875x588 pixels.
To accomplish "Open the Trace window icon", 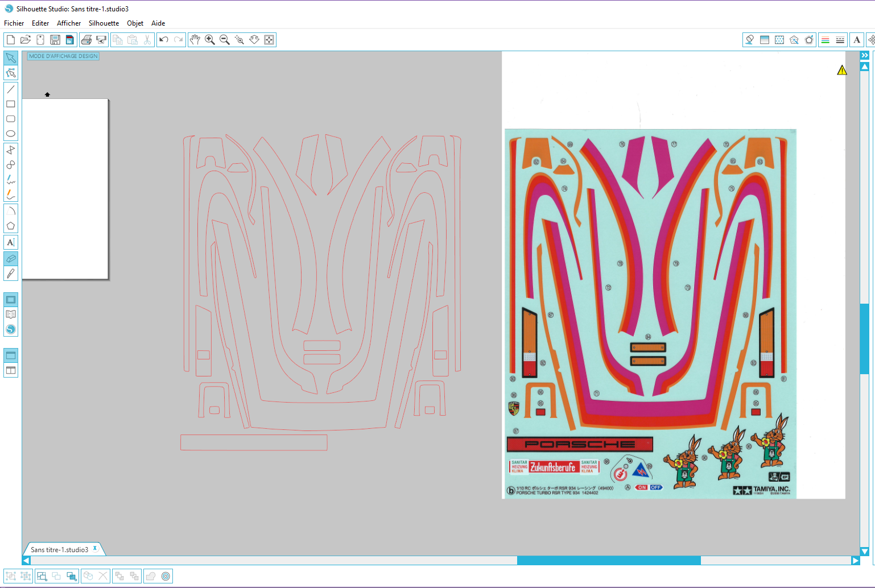I will (794, 40).
